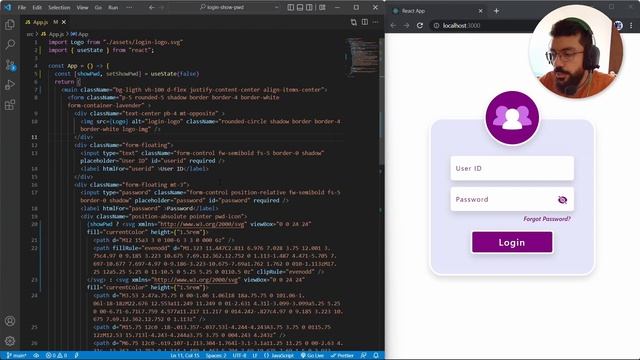
Task: Open the Run and Debug view
Action: point(10,85)
